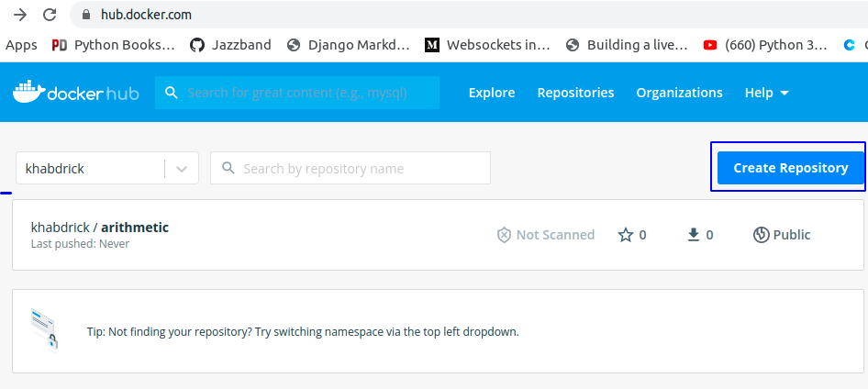
Task: Click the hub.docker.com address bar URL
Action: click(x=146, y=15)
